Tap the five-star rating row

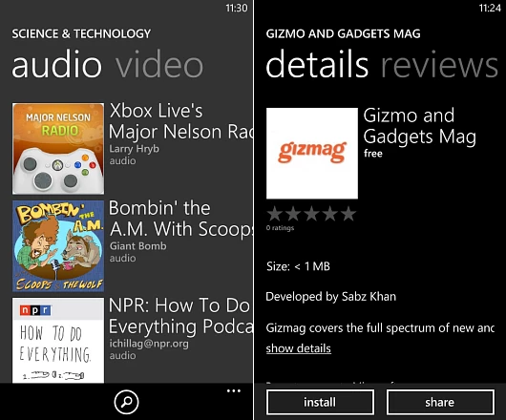click(x=312, y=214)
